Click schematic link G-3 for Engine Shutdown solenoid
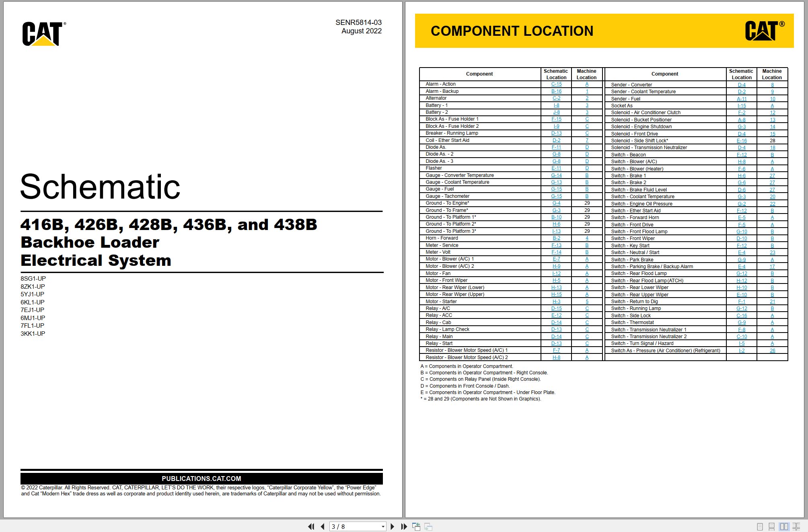 click(x=742, y=127)
